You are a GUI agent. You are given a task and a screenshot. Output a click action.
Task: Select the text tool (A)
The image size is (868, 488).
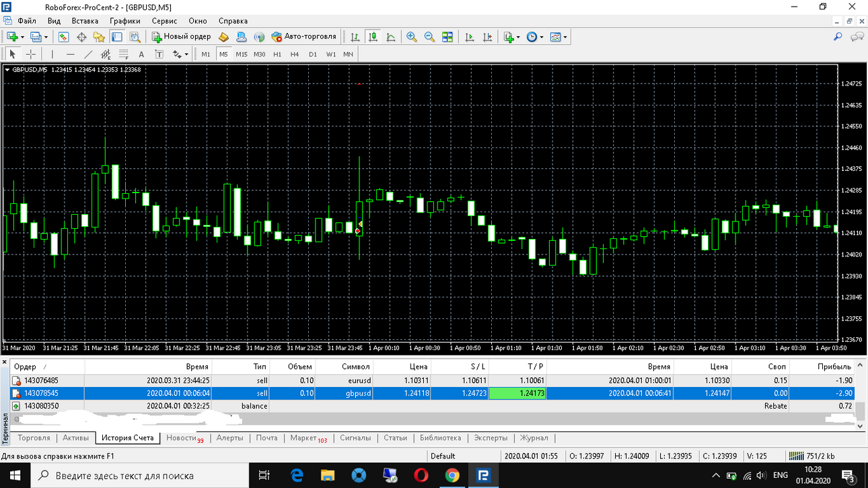point(141,54)
